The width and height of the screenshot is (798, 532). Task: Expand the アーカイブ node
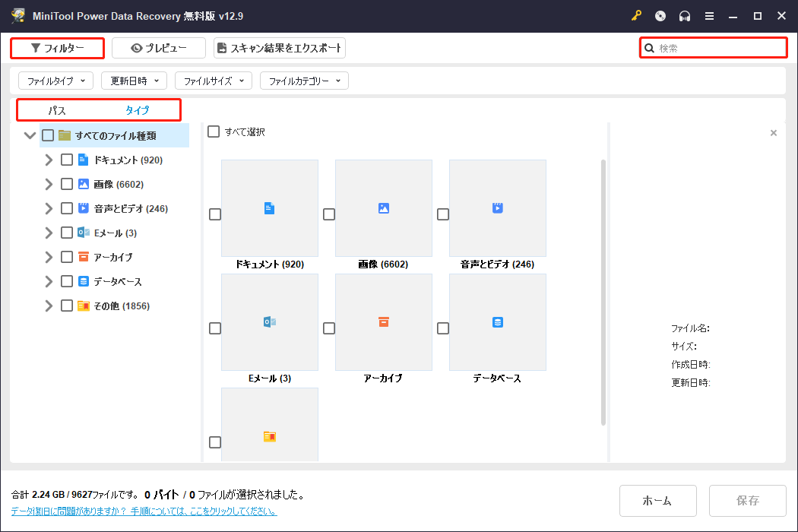point(49,257)
